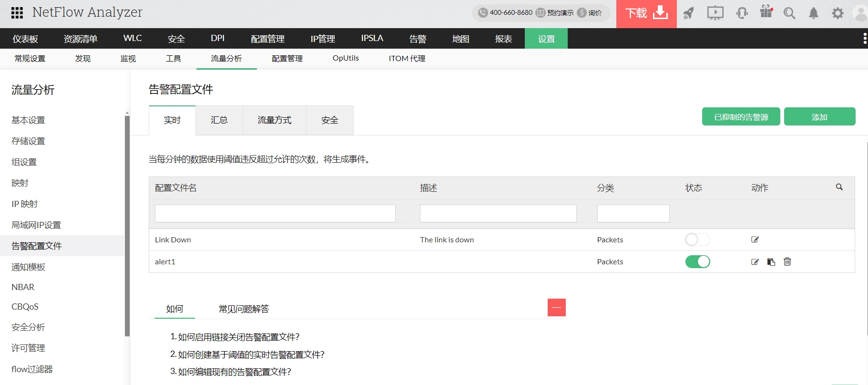868x385 pixels.
Task: Open the 告警 main menu item
Action: 418,39
